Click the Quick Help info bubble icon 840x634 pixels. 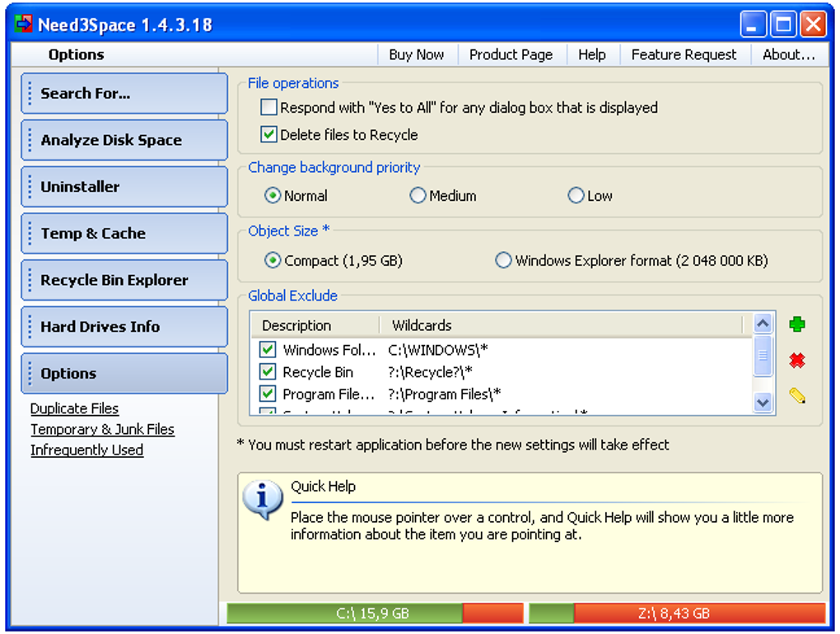263,500
